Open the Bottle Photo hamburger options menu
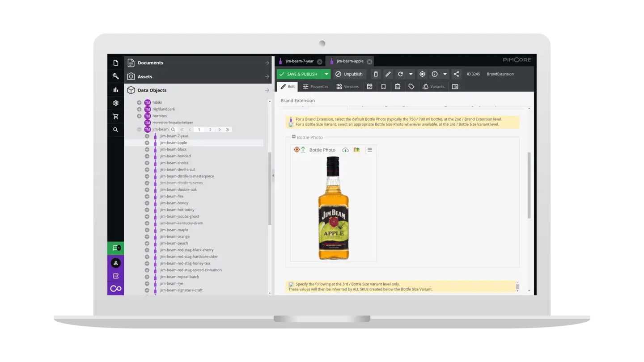644x362 pixels. 370,150
